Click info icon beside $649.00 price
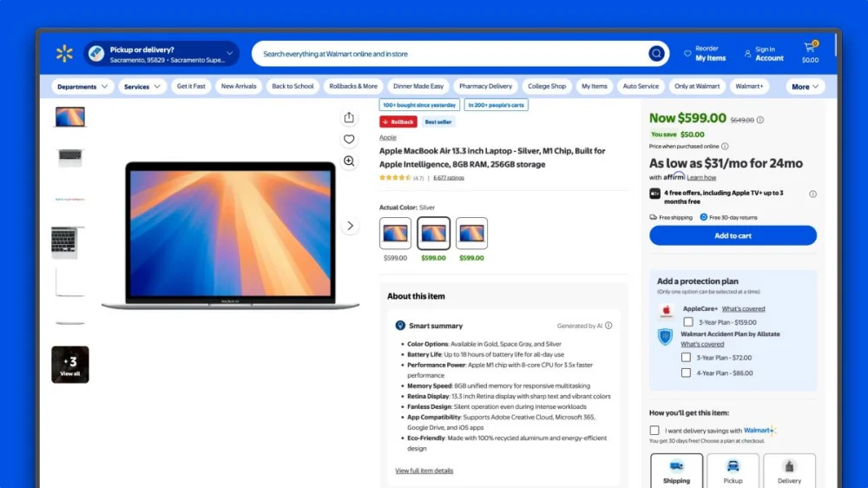Image resolution: width=868 pixels, height=488 pixels. (760, 120)
